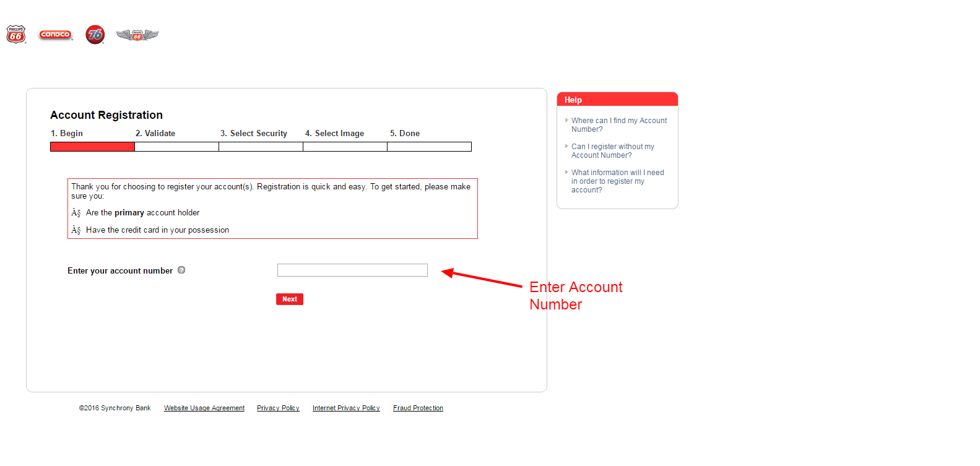Click the '©2016 Synchrony Bank' footer text
Viewport: 980px width, 466px height.
tap(115, 408)
